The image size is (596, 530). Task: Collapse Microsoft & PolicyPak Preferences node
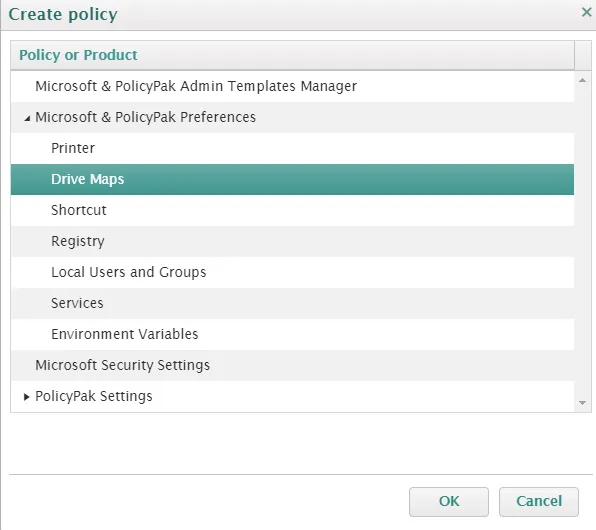[x=27, y=119]
